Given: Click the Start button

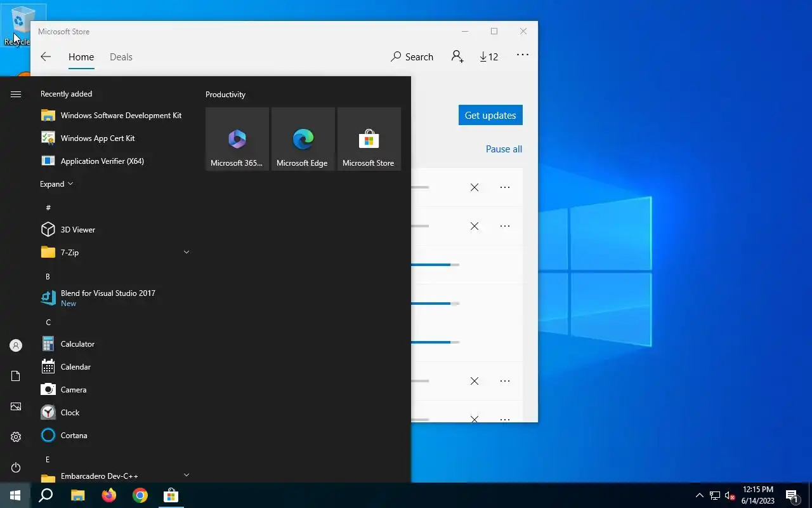Looking at the screenshot, I should 15,495.
